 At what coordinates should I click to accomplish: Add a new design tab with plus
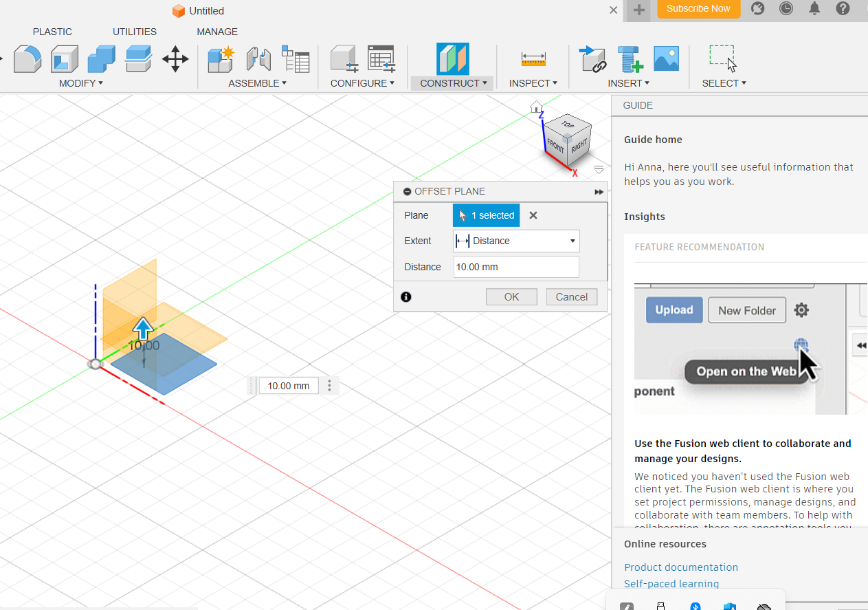click(x=639, y=10)
